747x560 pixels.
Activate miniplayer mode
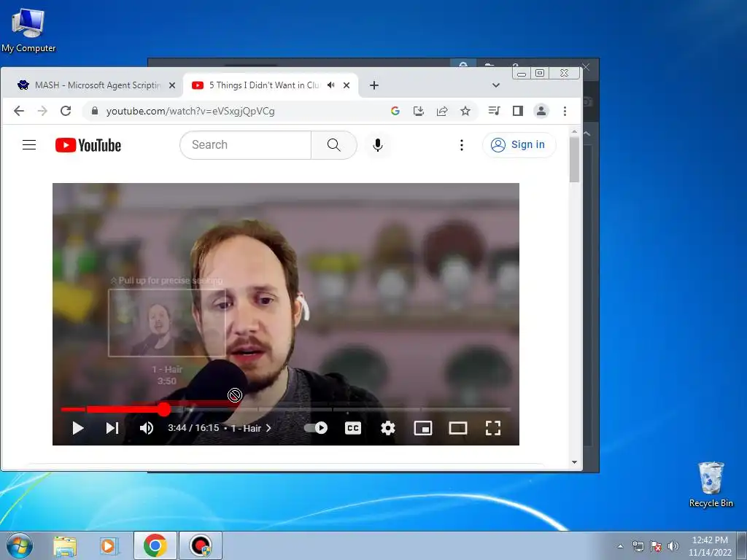pyautogui.click(x=423, y=428)
